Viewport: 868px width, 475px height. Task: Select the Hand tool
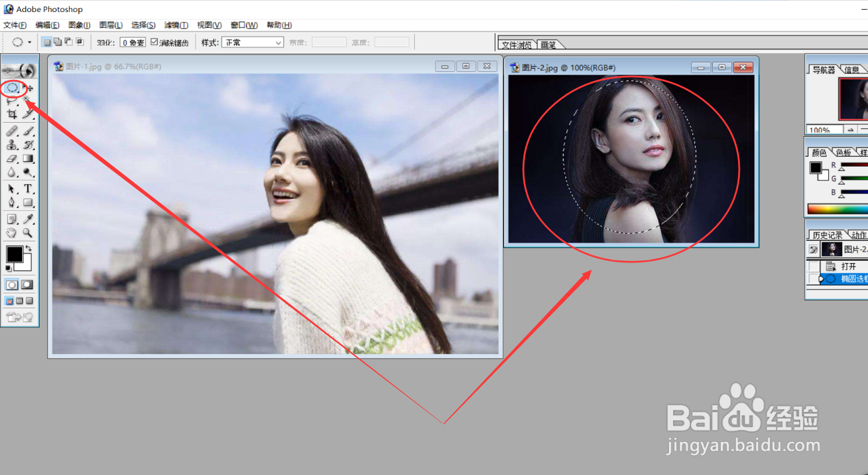tap(12, 232)
